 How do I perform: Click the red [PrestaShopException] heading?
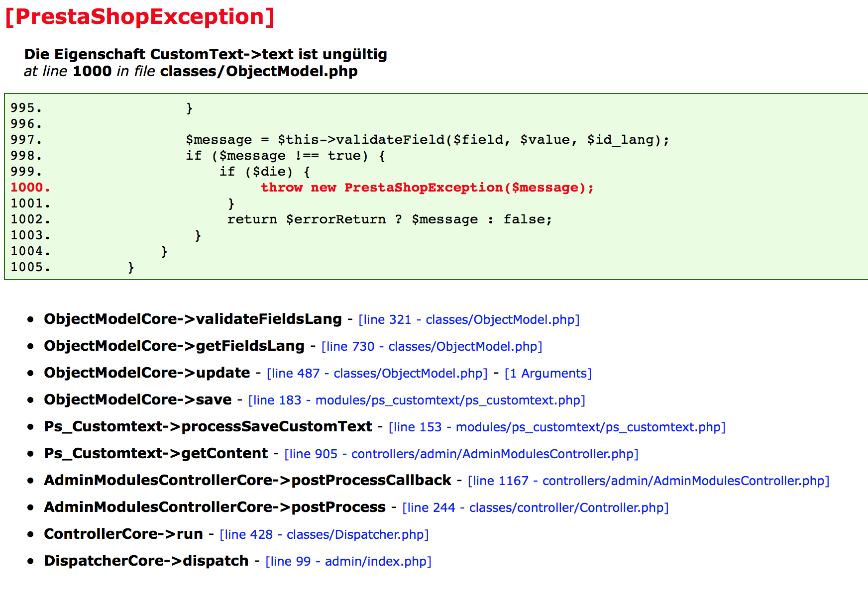(140, 16)
